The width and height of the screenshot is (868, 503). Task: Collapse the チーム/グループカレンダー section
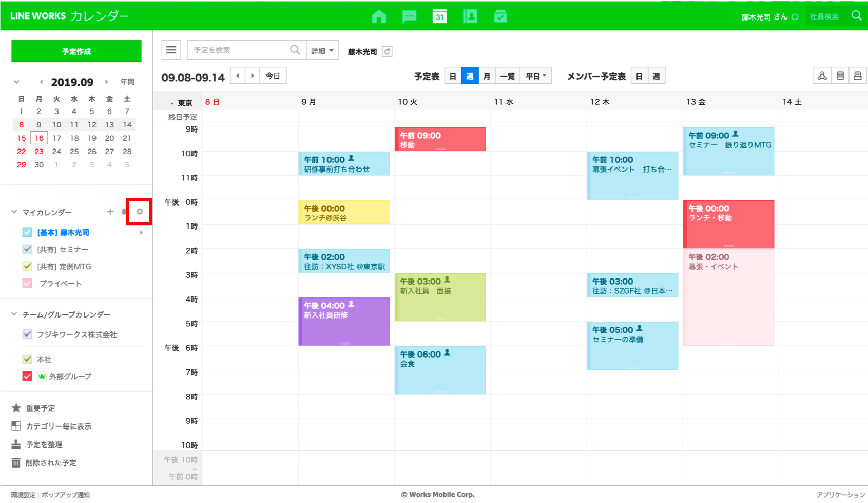pos(14,314)
